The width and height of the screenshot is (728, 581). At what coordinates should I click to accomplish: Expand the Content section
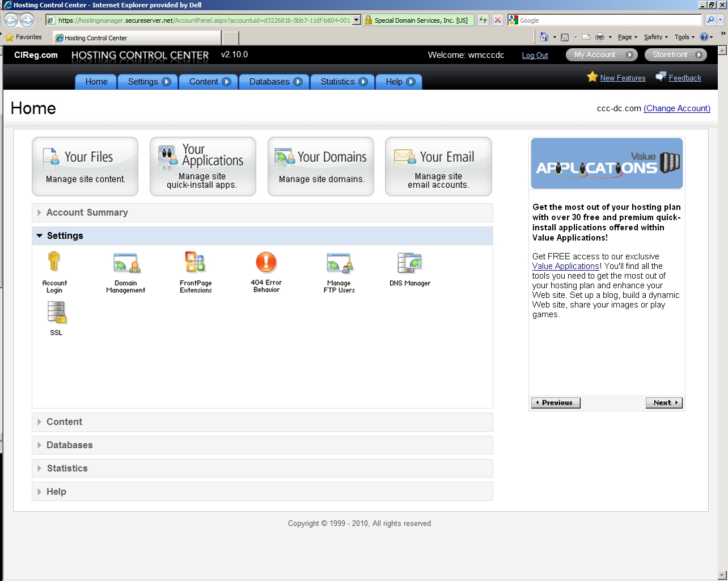pos(262,422)
